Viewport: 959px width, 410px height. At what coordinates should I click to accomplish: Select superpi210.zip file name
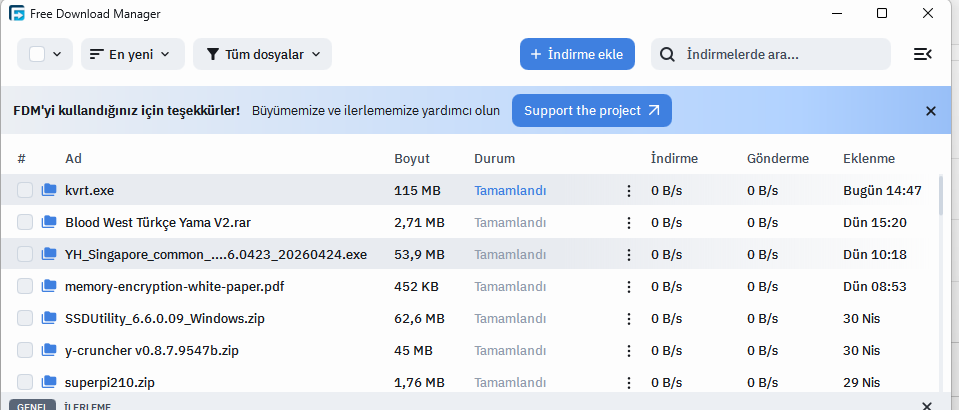pos(109,382)
